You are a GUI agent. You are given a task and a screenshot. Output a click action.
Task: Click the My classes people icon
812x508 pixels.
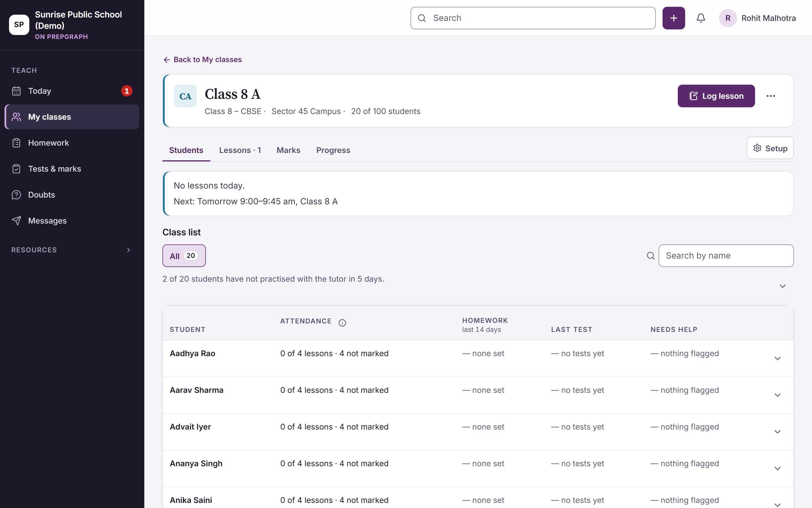16,117
